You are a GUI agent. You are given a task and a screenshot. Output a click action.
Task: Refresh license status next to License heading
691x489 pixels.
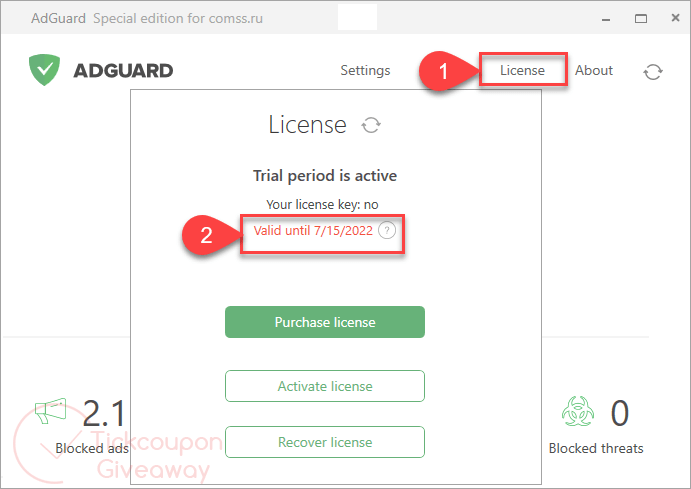point(371,125)
